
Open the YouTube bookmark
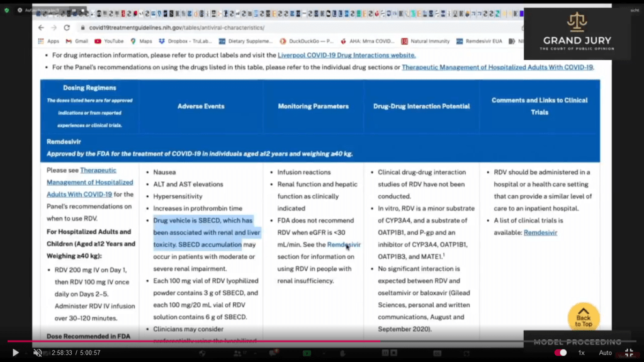click(109, 42)
